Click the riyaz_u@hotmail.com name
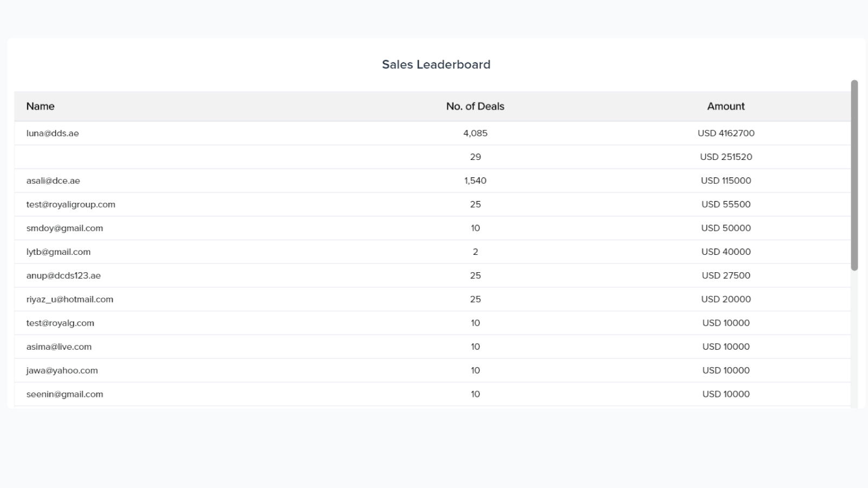 click(69, 299)
